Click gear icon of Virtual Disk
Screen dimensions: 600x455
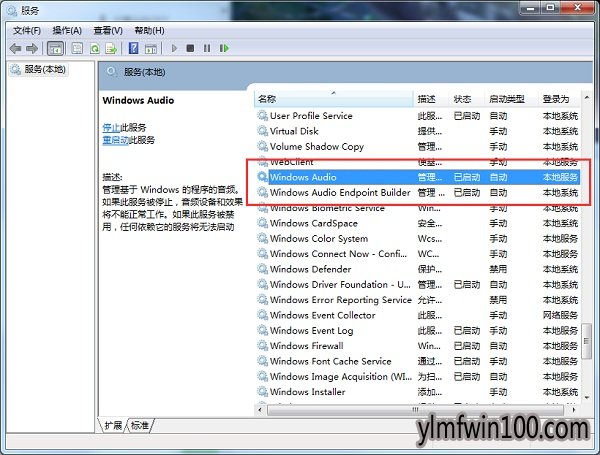tap(262, 131)
